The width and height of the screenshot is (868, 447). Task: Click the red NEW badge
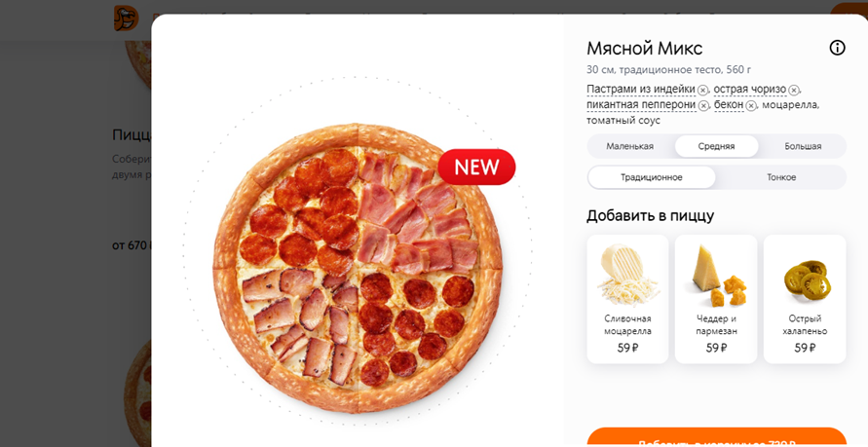(476, 168)
